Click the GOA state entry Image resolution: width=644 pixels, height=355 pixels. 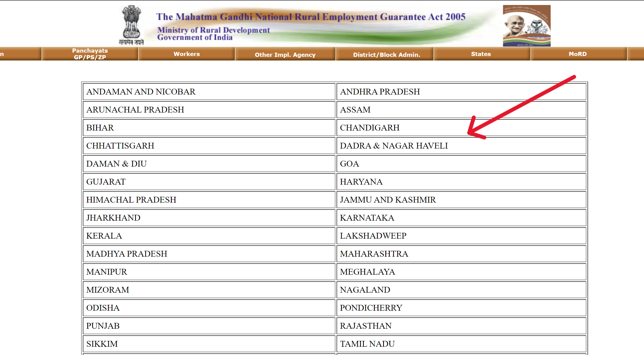point(349,164)
